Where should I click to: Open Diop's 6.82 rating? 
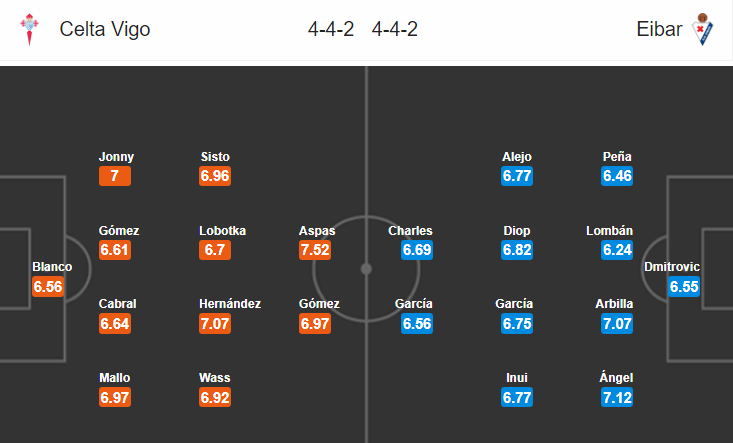click(517, 250)
